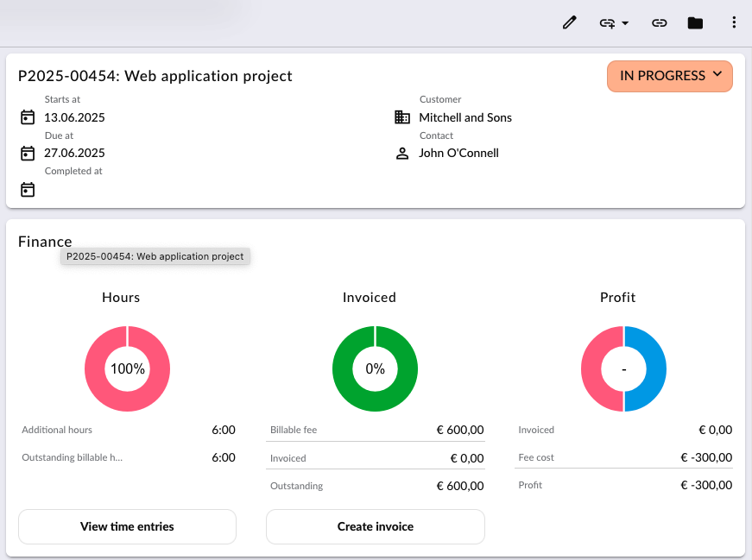The height and width of the screenshot is (560, 752).
Task: Open the folder icon in toolbar
Action: coord(695,22)
